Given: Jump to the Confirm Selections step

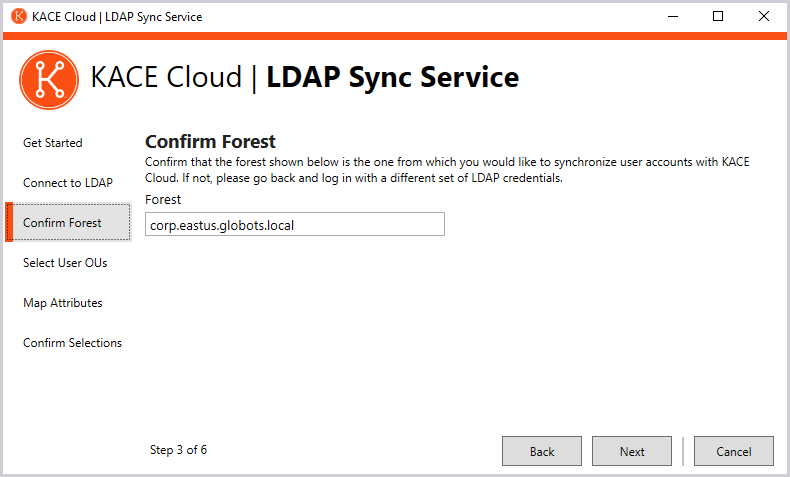Looking at the screenshot, I should (72, 343).
